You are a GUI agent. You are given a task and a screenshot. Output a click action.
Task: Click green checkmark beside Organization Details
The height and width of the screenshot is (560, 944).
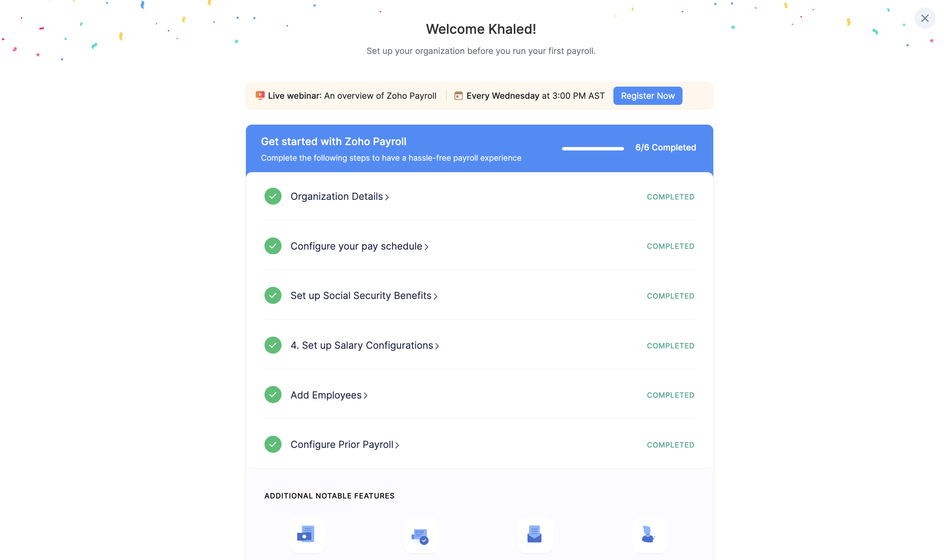click(273, 196)
